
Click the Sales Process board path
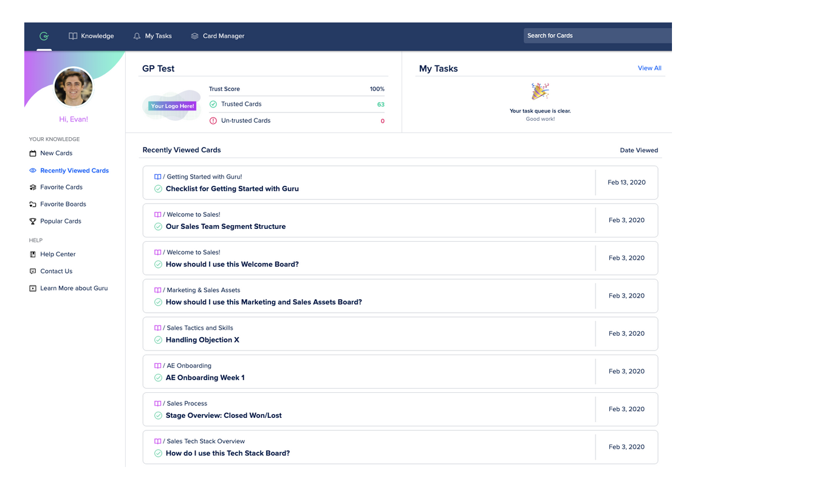[x=187, y=403]
